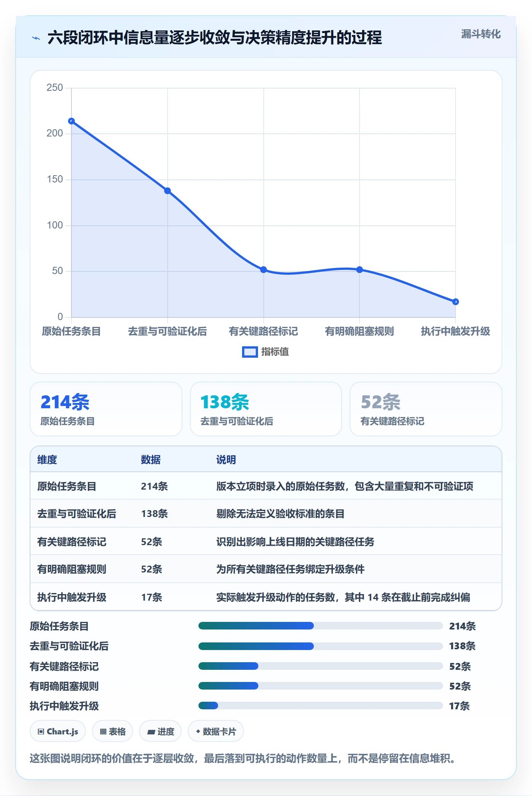The height and width of the screenshot is (796, 532).
Task: Click the chart data point for 有关键路径标记
Action: (x=264, y=270)
